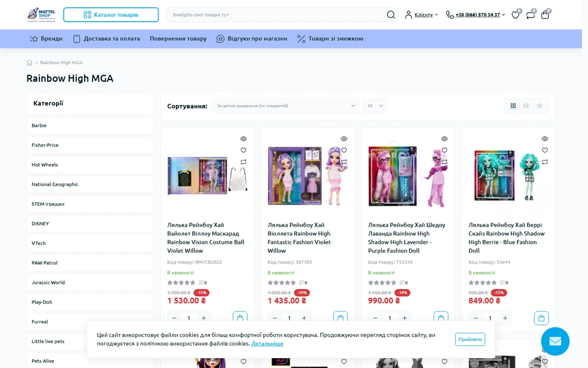Select Barbie category
The image size is (588, 368).
click(x=90, y=126)
